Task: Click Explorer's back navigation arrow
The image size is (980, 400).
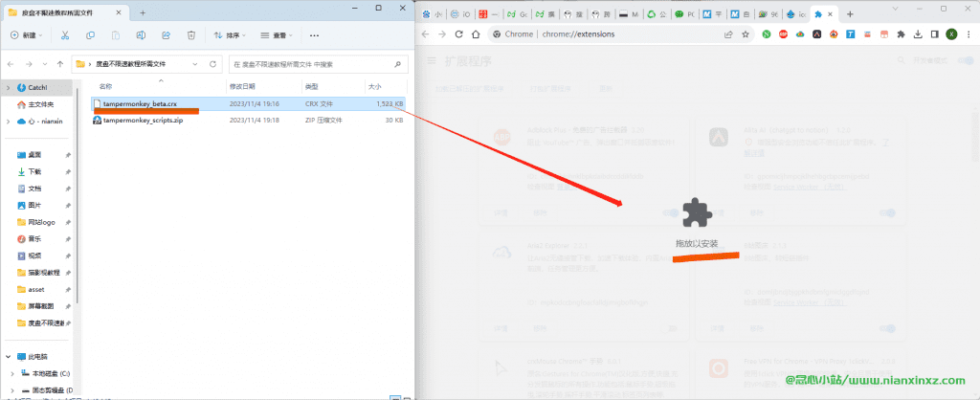Action: coord(11,64)
